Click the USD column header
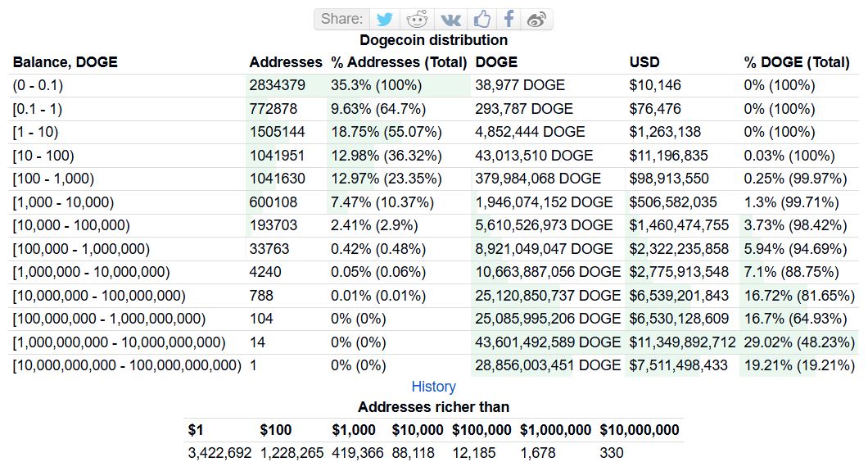The image size is (868, 462). coord(644,62)
